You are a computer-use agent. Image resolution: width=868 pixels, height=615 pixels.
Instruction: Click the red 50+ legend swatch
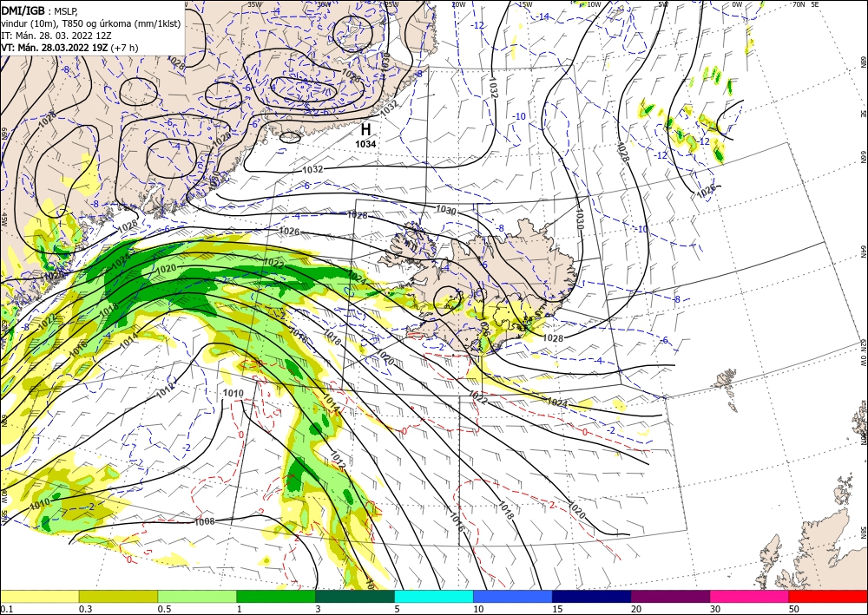(x=828, y=596)
